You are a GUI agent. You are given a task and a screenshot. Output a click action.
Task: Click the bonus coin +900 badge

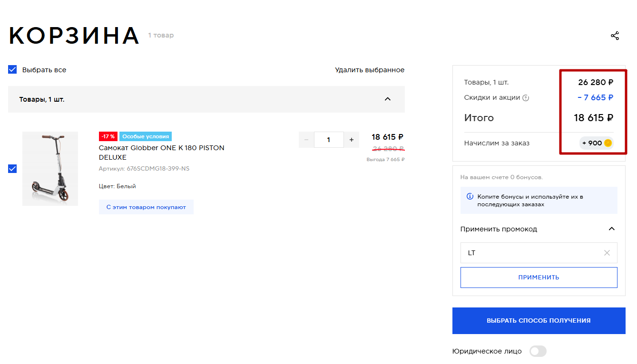point(596,143)
